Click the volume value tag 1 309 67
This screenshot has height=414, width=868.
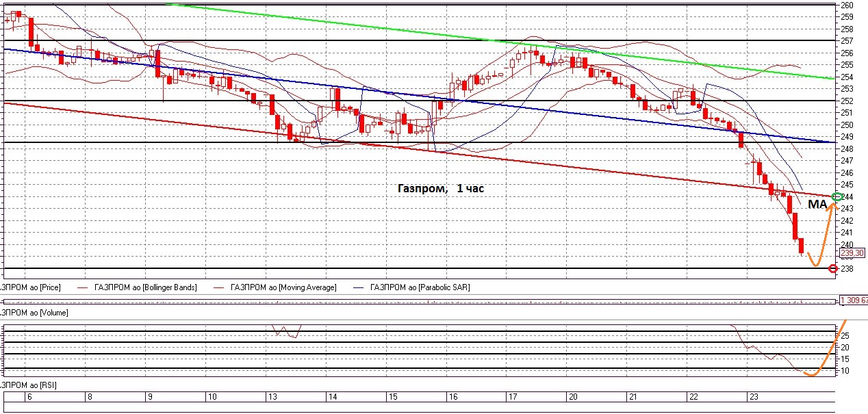(x=854, y=300)
